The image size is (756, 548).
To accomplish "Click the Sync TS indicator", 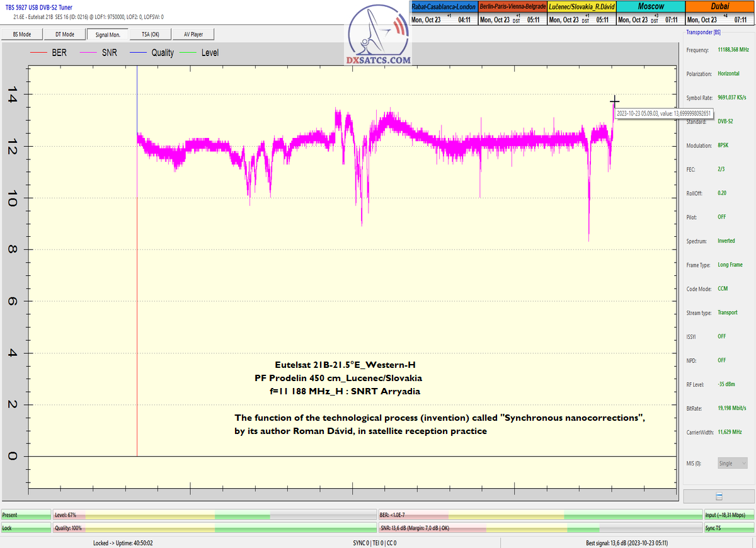I will point(729,528).
